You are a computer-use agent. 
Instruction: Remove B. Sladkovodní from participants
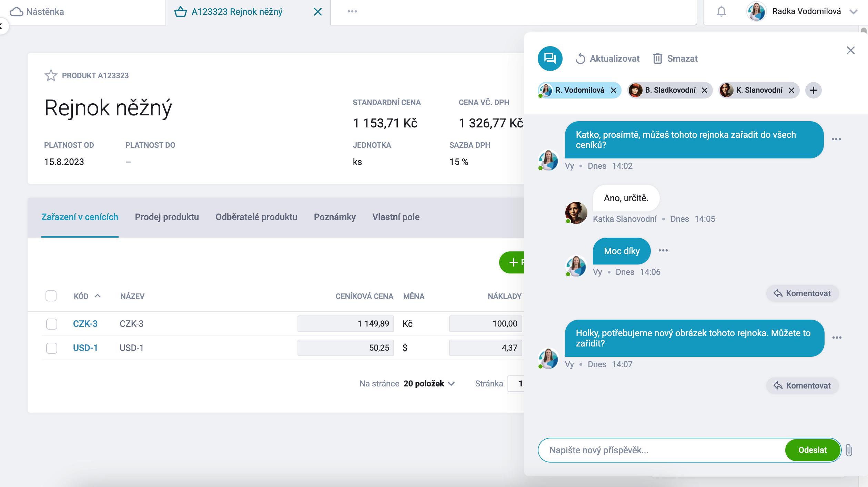point(704,90)
